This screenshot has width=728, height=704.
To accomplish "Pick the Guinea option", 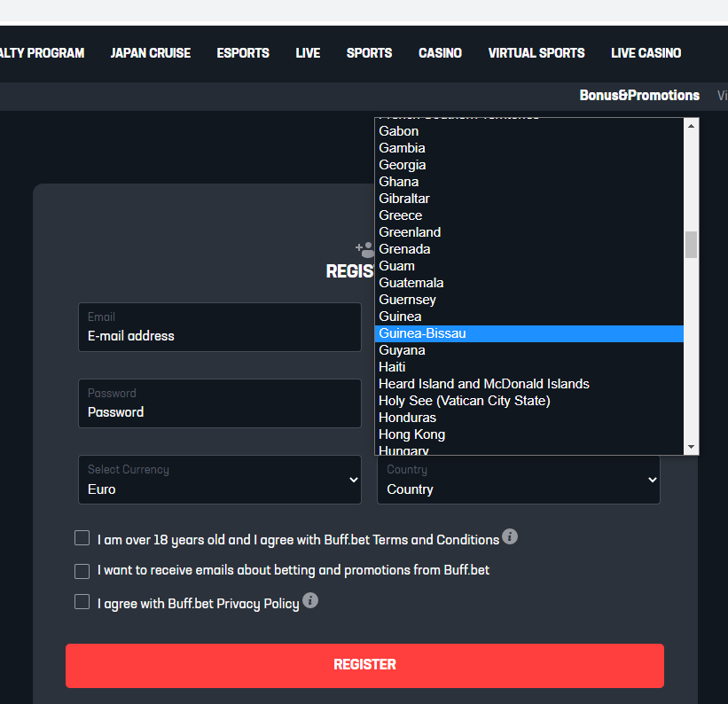I will click(528, 317).
